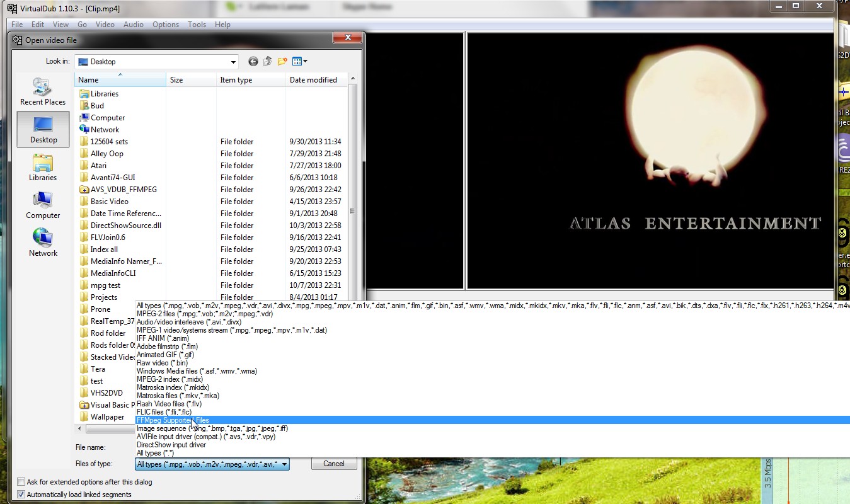Screen dimensions: 850x504
Task: Open the Help menu in VirtualDub
Action: pyautogui.click(x=222, y=25)
